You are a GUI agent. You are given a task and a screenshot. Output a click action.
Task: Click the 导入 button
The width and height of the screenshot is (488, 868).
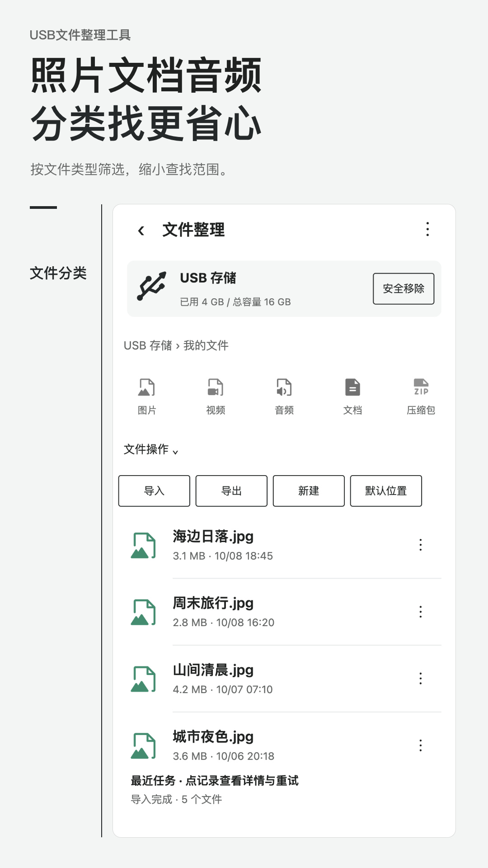coord(154,491)
